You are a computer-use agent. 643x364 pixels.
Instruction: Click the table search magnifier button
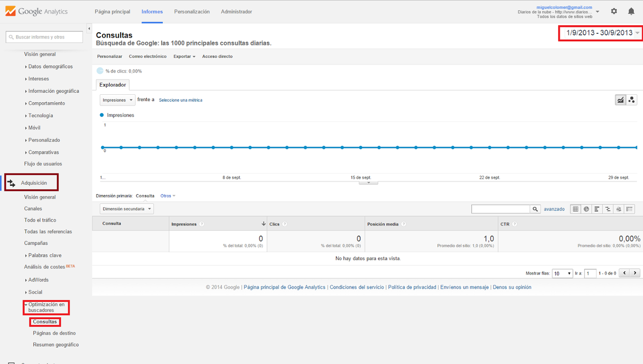535,209
